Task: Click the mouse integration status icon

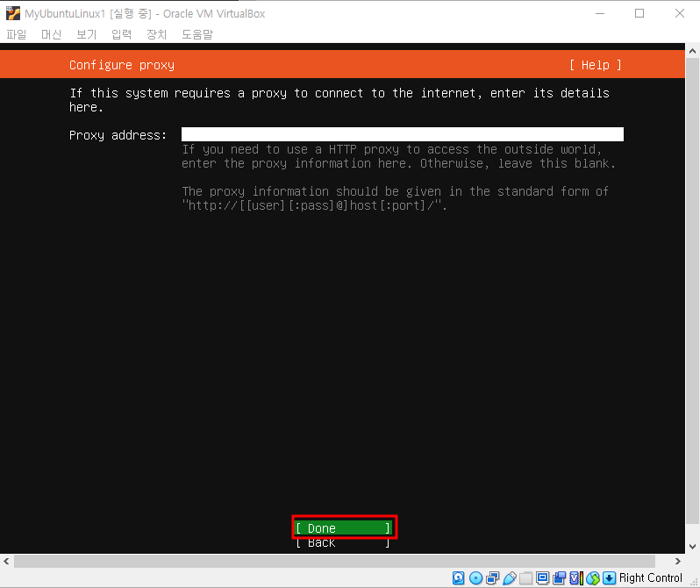Action: pyautogui.click(x=593, y=577)
